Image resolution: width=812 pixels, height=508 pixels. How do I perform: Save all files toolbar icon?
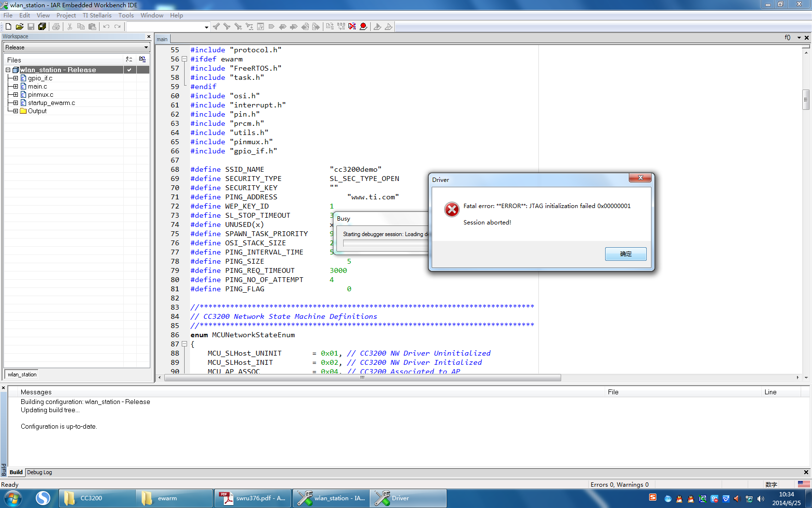42,27
